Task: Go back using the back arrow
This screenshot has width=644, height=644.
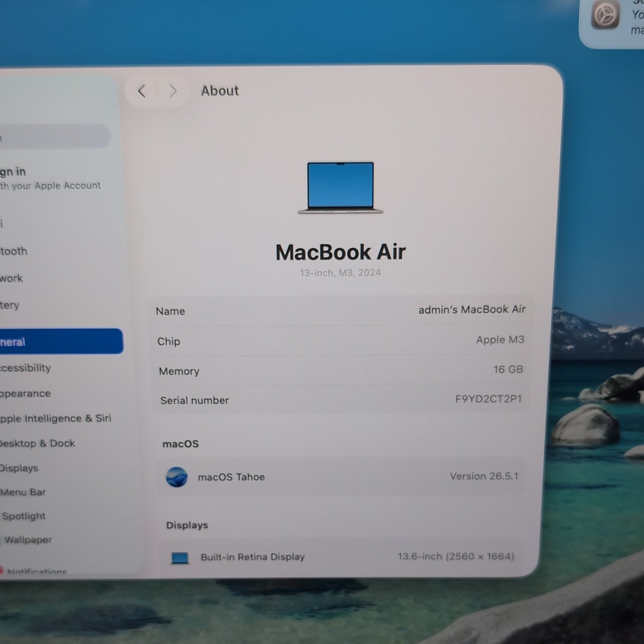Action: [x=142, y=91]
